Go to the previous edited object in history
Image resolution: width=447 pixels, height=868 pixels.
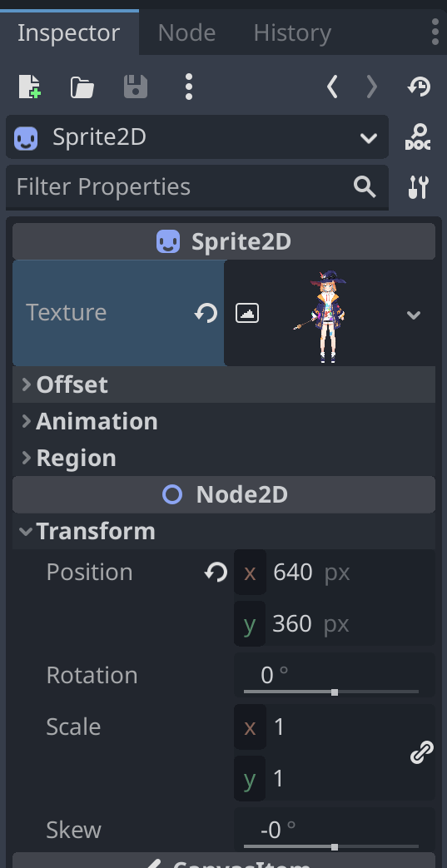click(332, 87)
